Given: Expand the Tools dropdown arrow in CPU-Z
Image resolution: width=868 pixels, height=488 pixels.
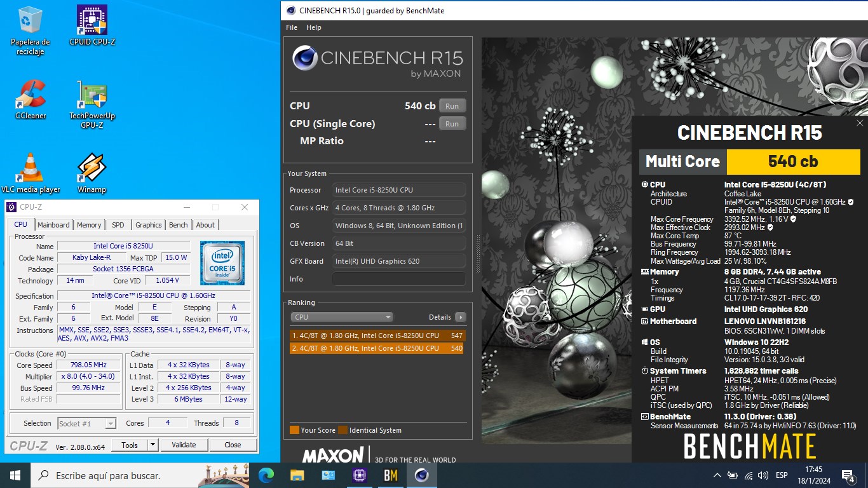Looking at the screenshot, I should (153, 445).
